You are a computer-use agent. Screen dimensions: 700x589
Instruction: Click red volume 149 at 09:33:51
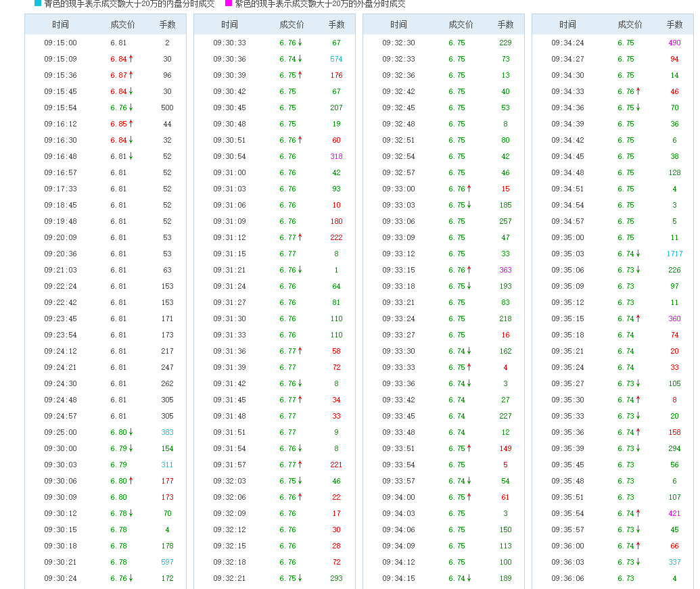click(x=505, y=448)
